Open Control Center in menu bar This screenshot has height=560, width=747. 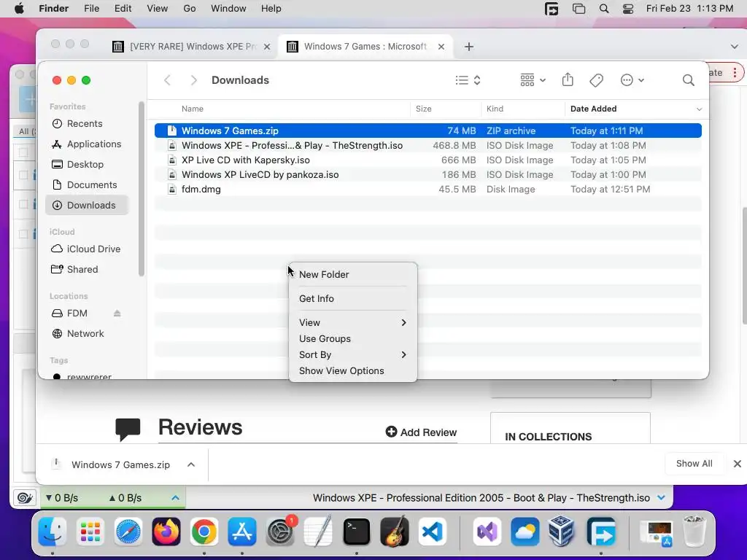click(x=628, y=9)
